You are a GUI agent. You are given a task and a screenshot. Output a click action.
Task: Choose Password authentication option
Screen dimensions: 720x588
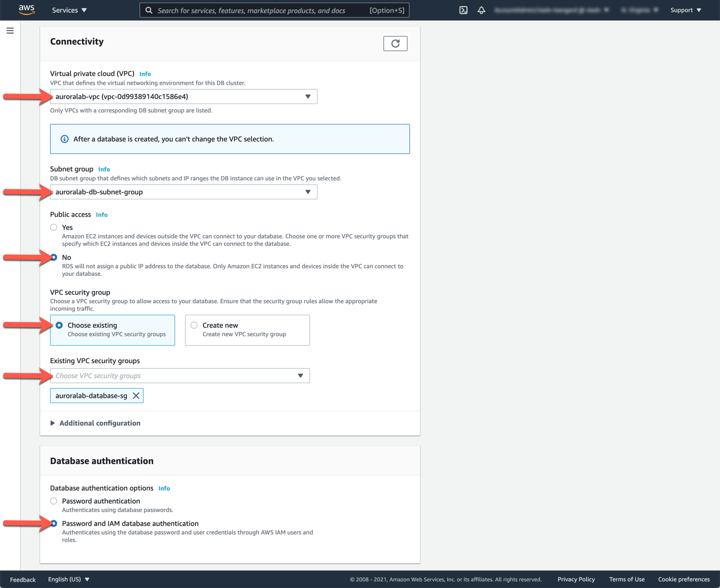(x=54, y=501)
